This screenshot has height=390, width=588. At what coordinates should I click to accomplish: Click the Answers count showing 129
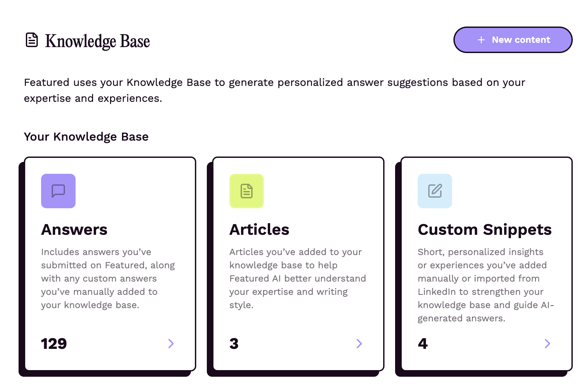tap(54, 344)
